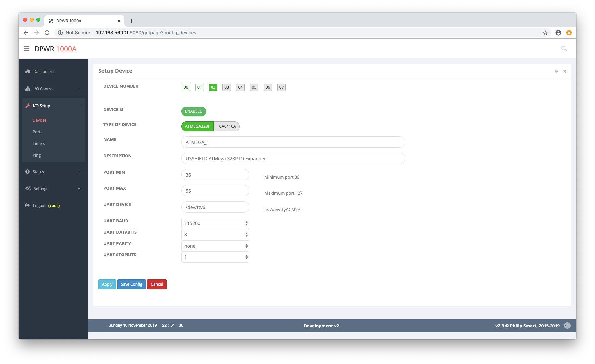Viewport: 595px width, 364px height.
Task: Click into the UART Device field
Action: coord(215,207)
